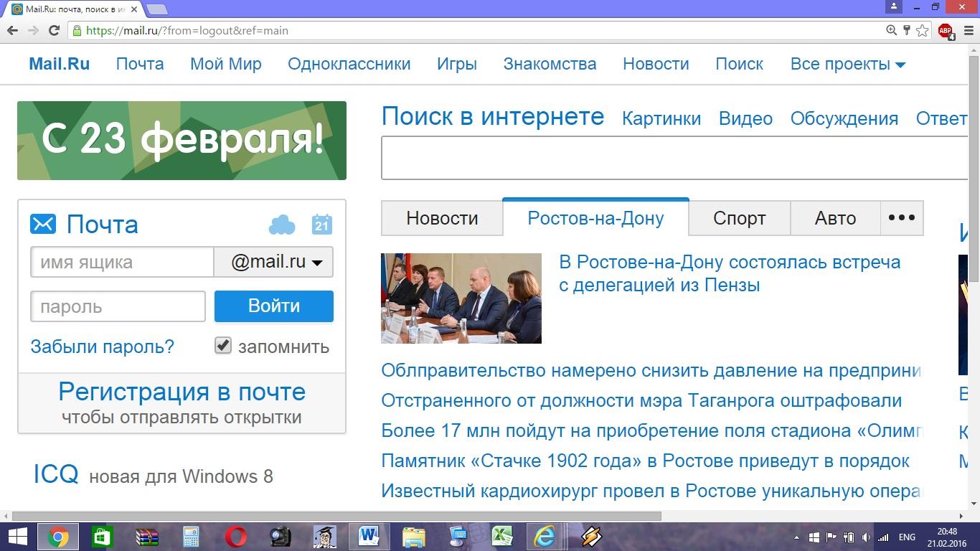Screen dimensions: 980x551
Task: Select the Новости news tab
Action: 442,218
